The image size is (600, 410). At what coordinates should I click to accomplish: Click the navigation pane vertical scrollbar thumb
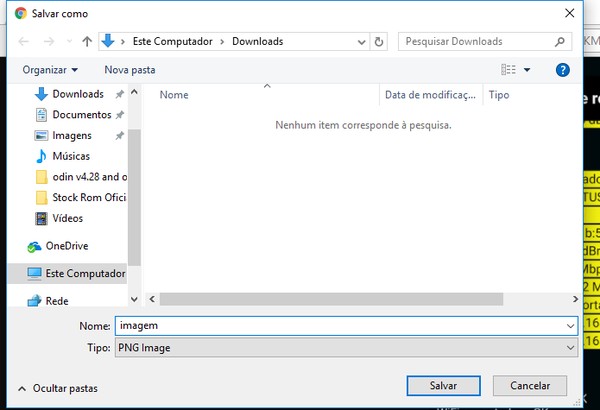point(134,198)
